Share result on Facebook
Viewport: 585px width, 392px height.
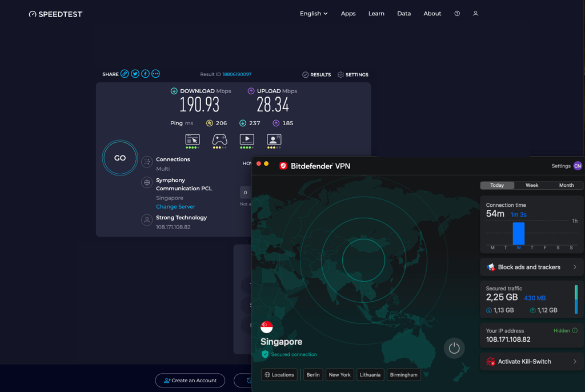(x=145, y=74)
